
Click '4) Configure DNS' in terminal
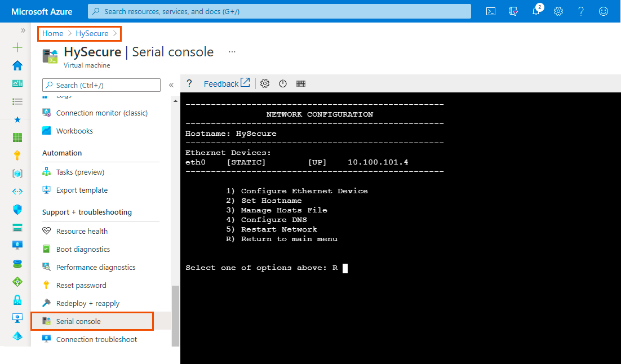pyautogui.click(x=267, y=219)
